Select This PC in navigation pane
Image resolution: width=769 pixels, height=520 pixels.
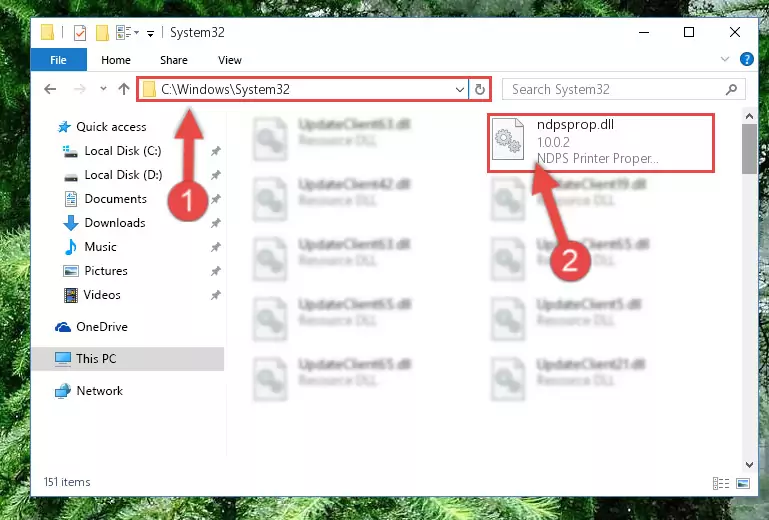[127, 359]
